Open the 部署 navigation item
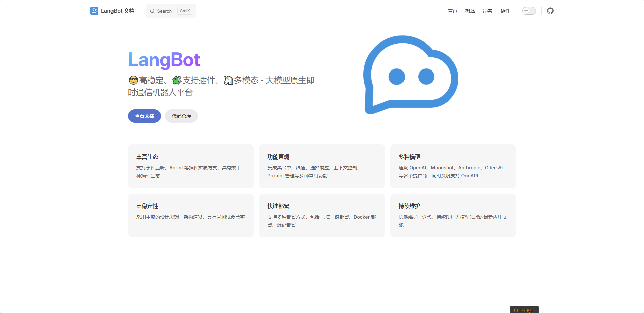 coord(487,11)
